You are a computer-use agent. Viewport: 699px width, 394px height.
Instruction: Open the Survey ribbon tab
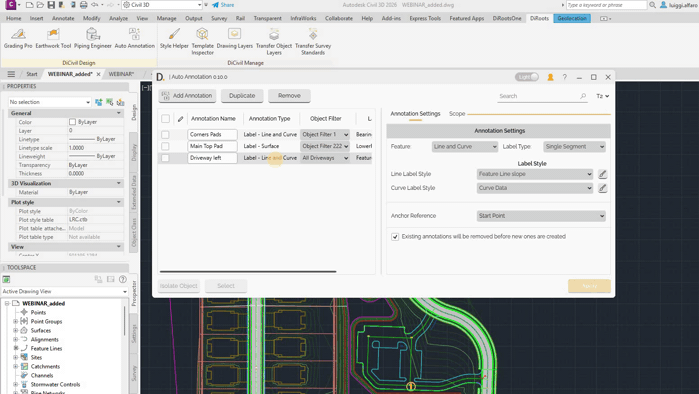click(x=219, y=18)
